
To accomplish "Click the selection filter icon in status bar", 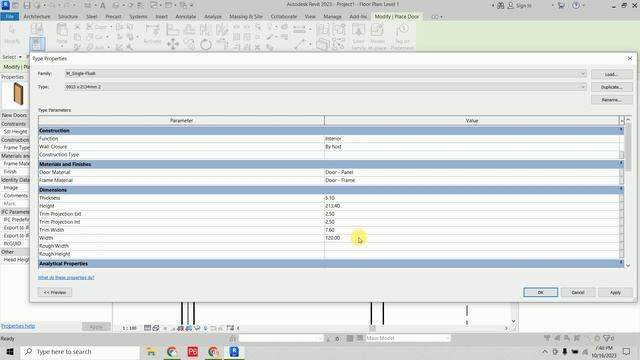I will [x=608, y=338].
